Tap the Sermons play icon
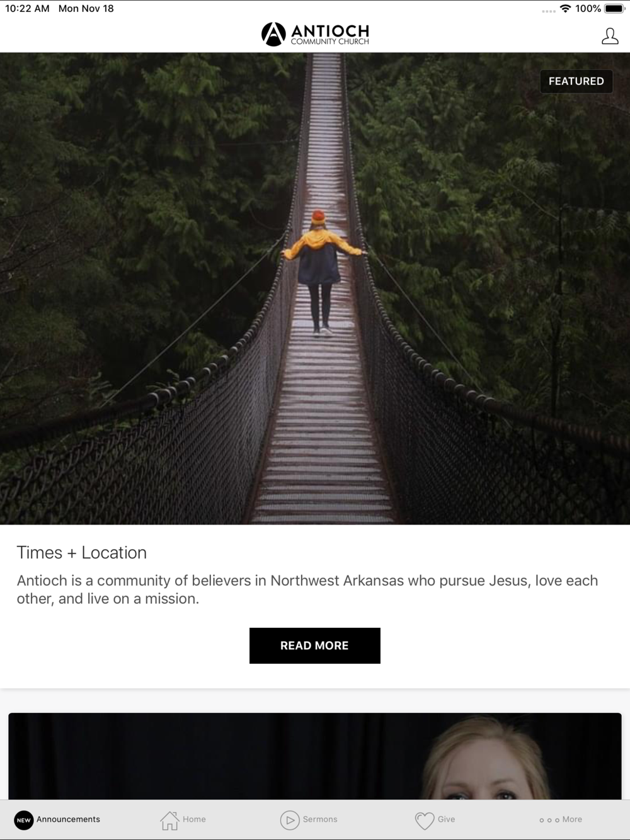Viewport: 630px width, 840px height. [290, 820]
